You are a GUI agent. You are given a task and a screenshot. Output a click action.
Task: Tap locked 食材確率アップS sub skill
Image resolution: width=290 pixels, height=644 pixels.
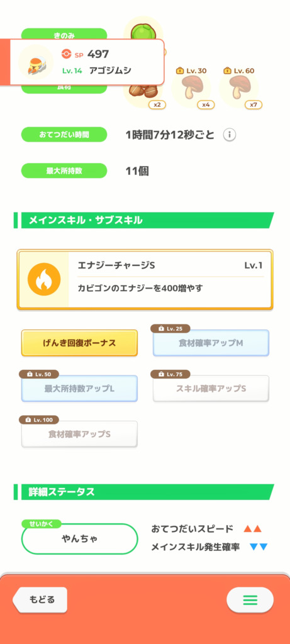pos(79,434)
